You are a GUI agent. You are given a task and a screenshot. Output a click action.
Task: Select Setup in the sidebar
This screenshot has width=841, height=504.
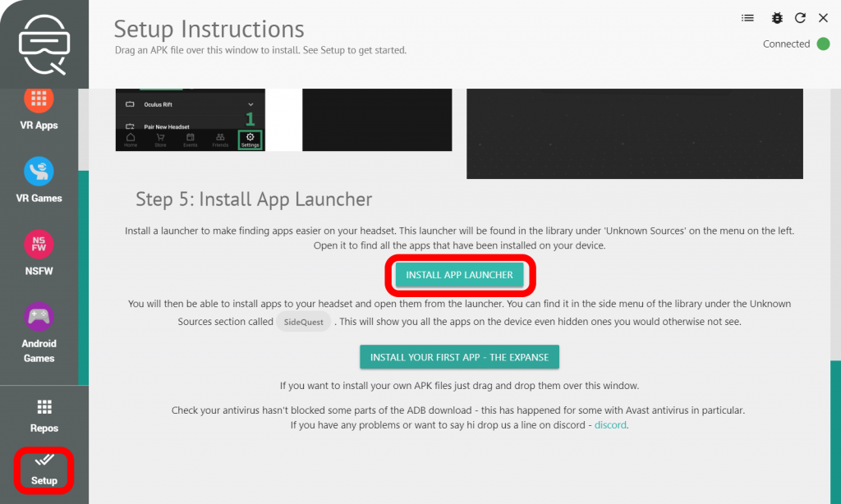pos(44,470)
